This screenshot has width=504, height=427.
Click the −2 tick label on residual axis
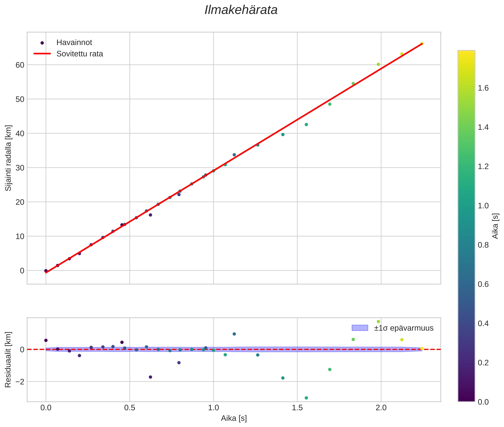coord(19,382)
